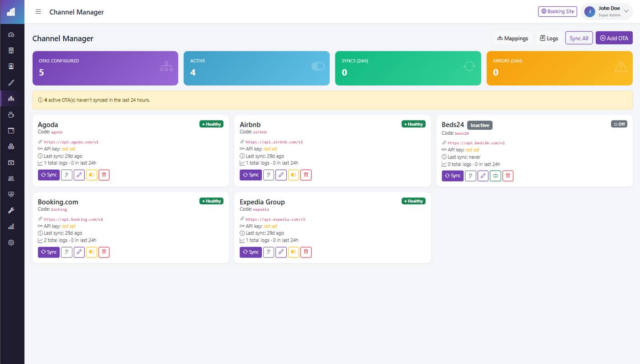Click the app logo in the sidebar
The height and width of the screenshot is (364, 640).
12,12
